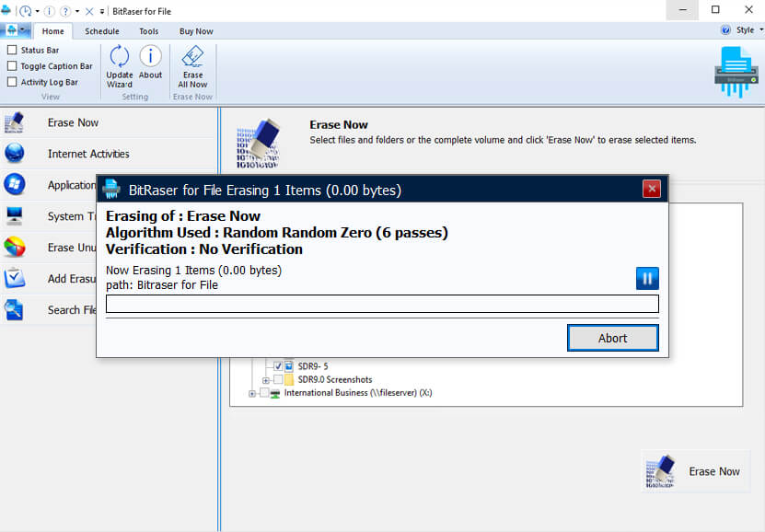Click the International Business network drive icon

[x=275, y=393]
